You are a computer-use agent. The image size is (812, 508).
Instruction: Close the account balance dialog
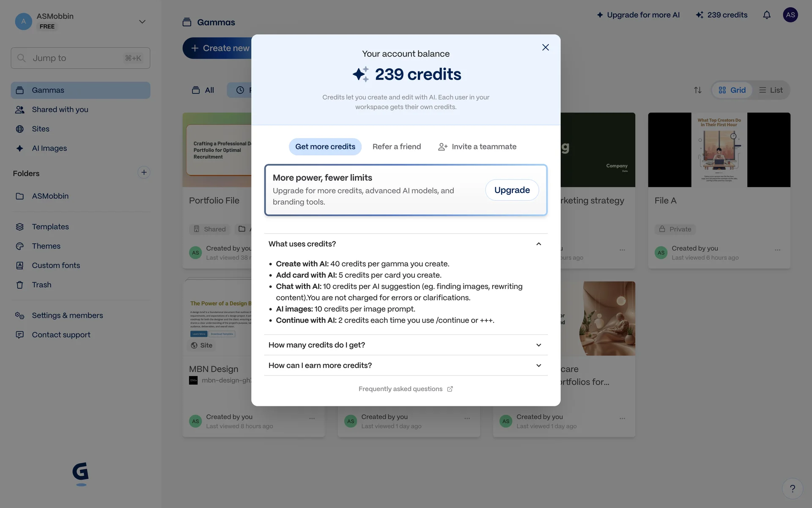coord(545,47)
